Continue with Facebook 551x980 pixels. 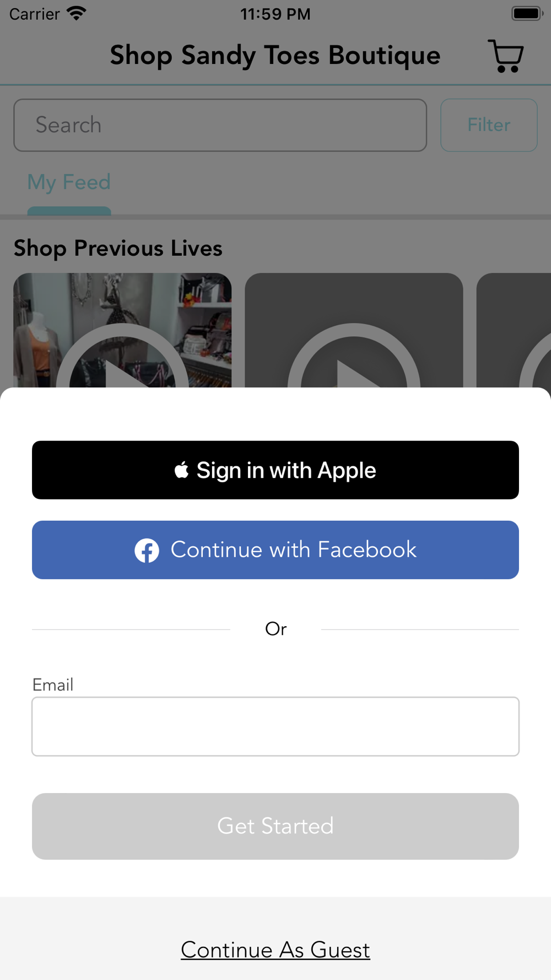pos(275,550)
